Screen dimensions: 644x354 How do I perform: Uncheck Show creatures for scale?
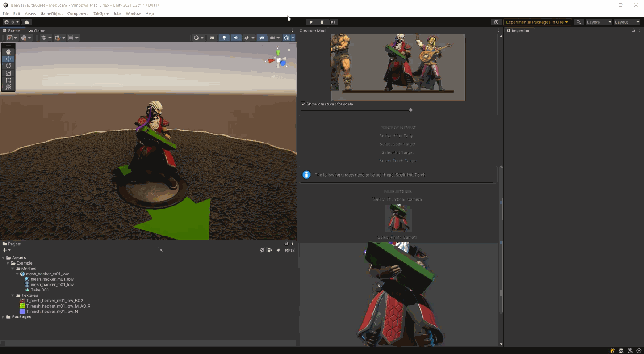[x=303, y=104]
